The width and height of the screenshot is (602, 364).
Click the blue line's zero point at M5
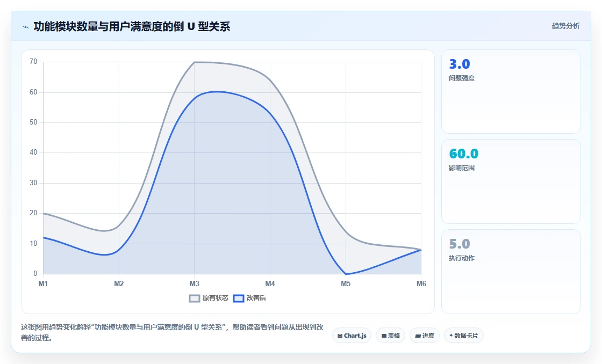346,274
